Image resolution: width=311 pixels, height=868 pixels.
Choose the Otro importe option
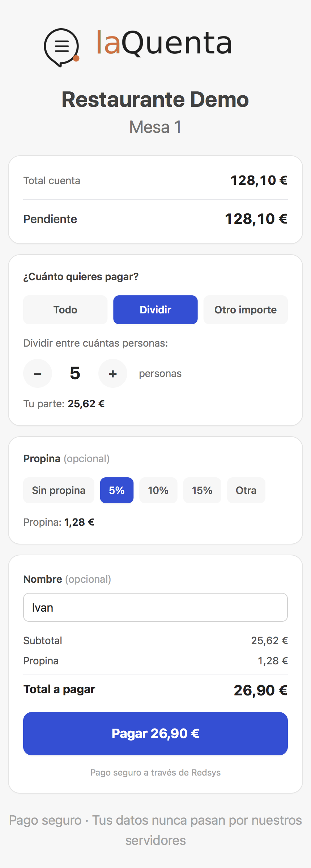click(x=246, y=310)
